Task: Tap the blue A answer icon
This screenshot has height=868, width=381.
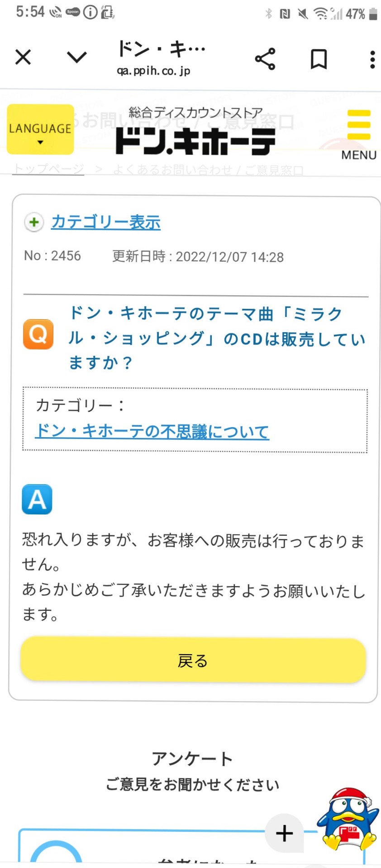Action: [37, 499]
